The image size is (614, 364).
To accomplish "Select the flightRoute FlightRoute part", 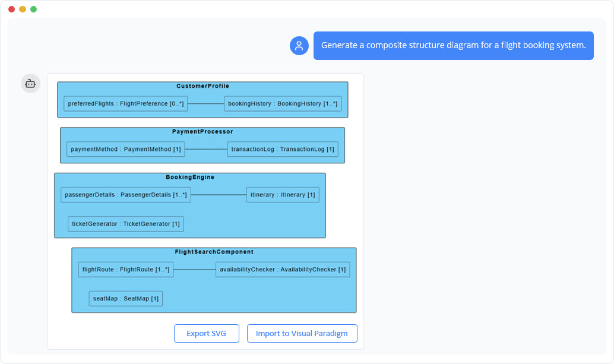I will [125, 269].
